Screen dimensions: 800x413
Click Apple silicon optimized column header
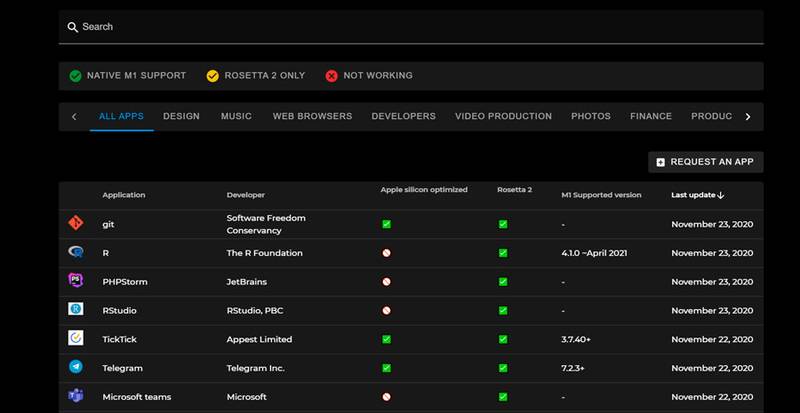click(424, 189)
